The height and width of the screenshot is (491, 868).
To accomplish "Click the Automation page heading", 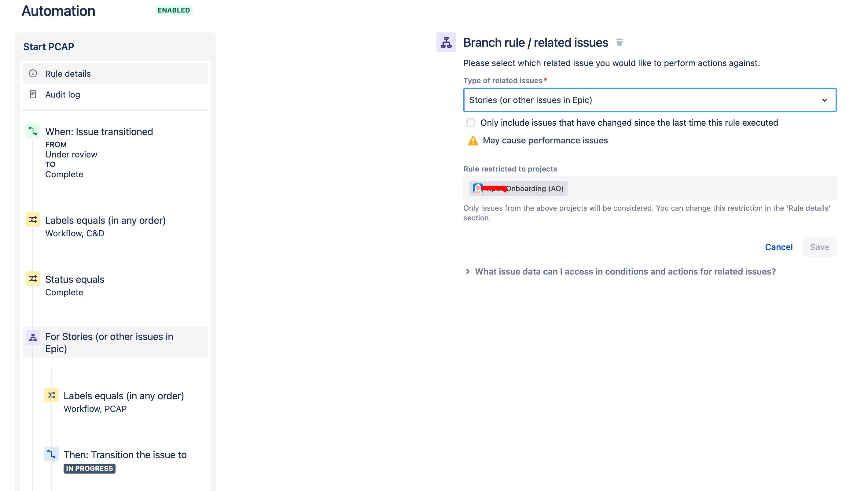I will (58, 11).
